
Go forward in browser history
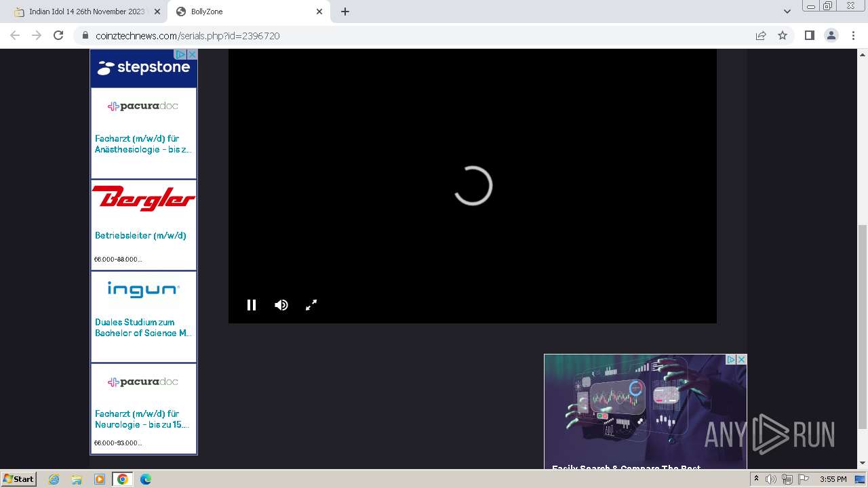coord(37,35)
